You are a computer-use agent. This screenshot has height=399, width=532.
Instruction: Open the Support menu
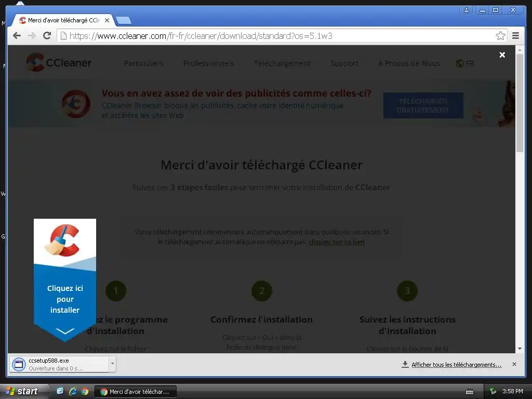tap(344, 63)
